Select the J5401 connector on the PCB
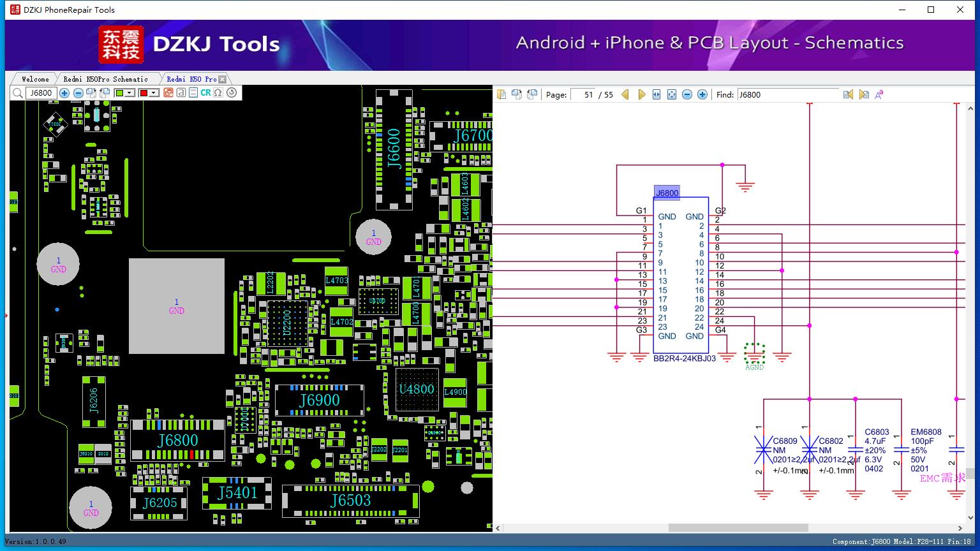This screenshot has height=551, width=980. click(237, 493)
